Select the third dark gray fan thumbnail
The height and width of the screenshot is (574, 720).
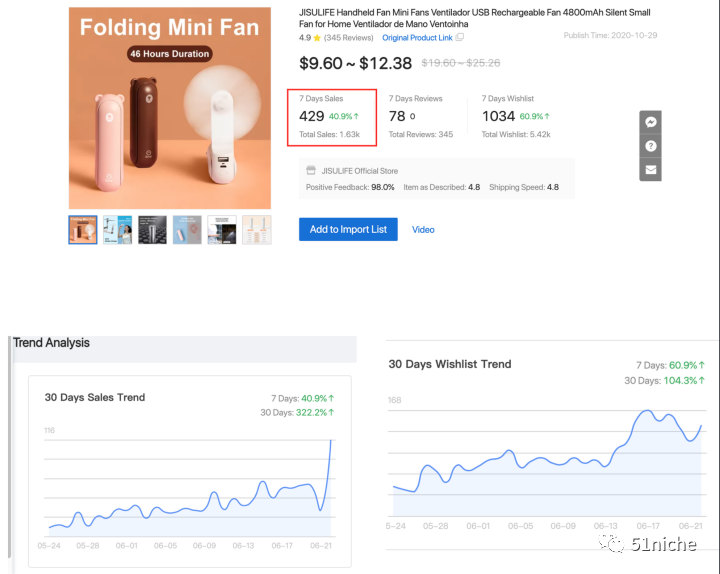tap(152, 230)
